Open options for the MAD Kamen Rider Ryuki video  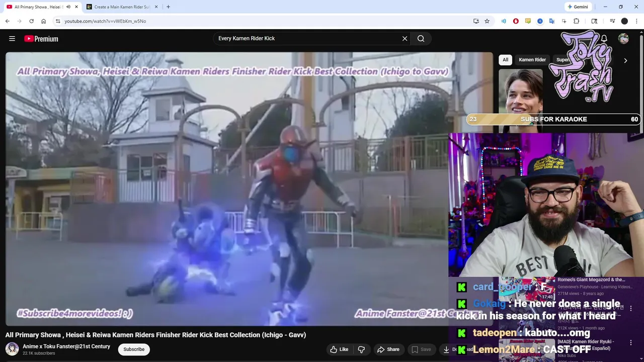click(631, 343)
